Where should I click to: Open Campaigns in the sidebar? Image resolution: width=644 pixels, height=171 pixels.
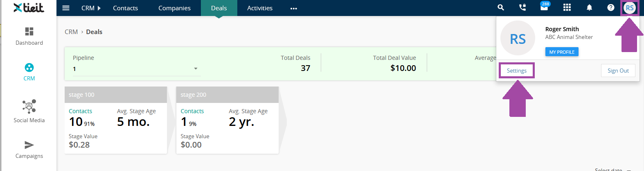[29, 150]
